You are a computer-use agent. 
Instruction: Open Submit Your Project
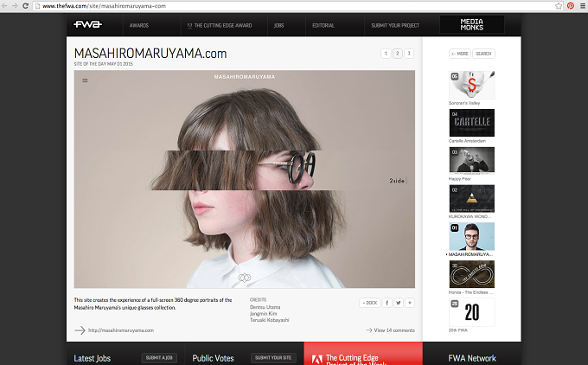(x=395, y=25)
